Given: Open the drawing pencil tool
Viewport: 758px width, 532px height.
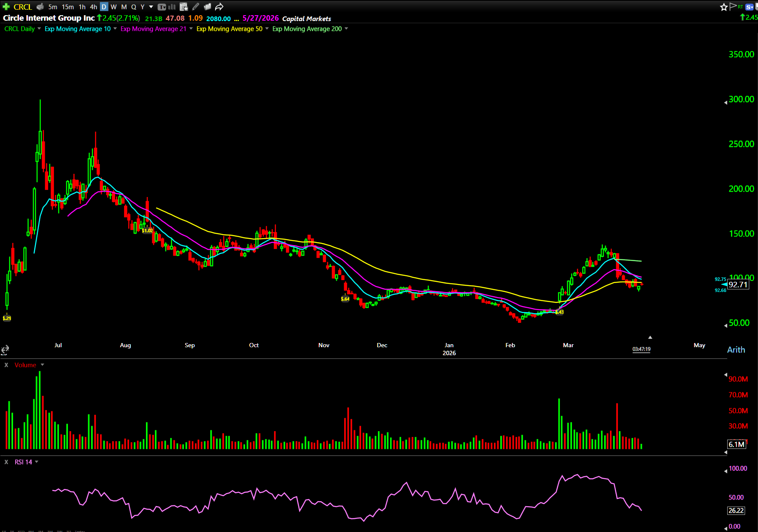Looking at the screenshot, I should (x=196, y=7).
